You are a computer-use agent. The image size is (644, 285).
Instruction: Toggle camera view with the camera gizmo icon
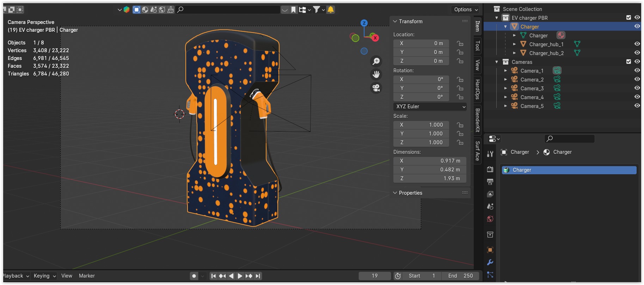(x=376, y=88)
